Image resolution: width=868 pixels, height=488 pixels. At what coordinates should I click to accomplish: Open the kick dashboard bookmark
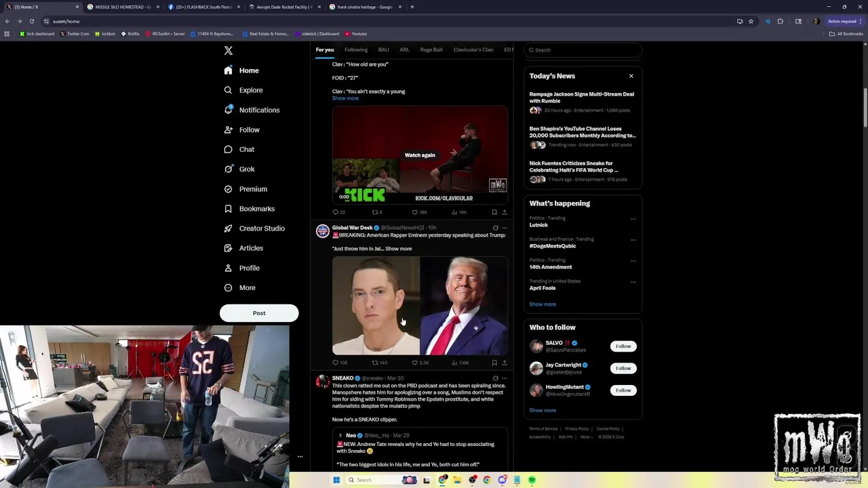(37, 34)
